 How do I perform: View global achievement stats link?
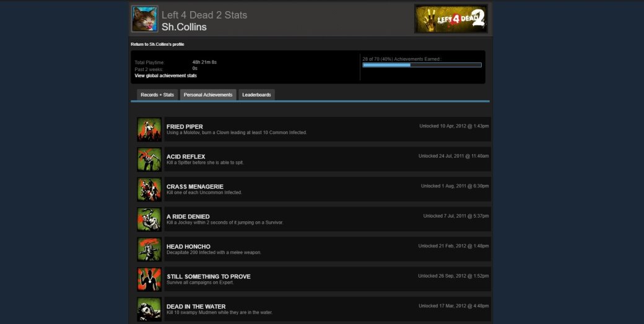click(x=165, y=76)
